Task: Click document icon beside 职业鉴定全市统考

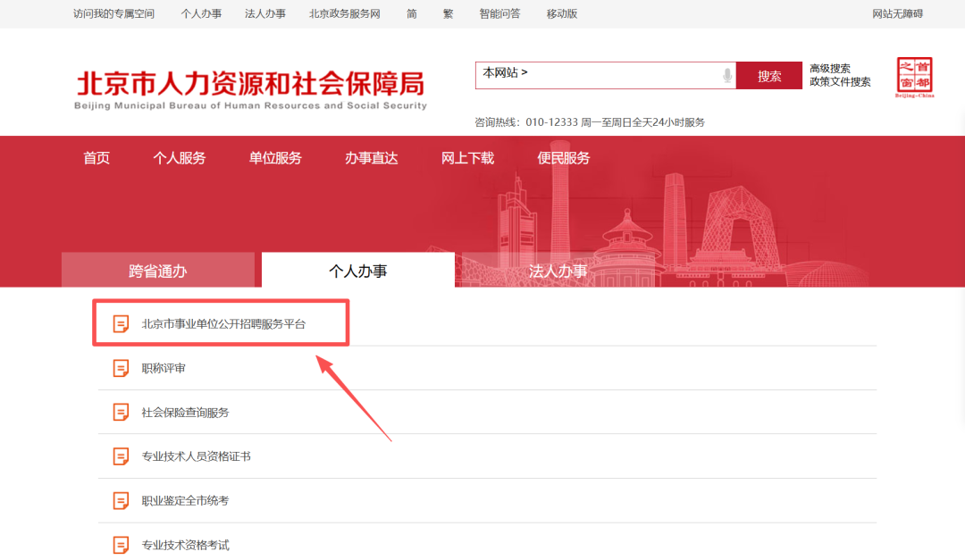Action: (x=122, y=501)
